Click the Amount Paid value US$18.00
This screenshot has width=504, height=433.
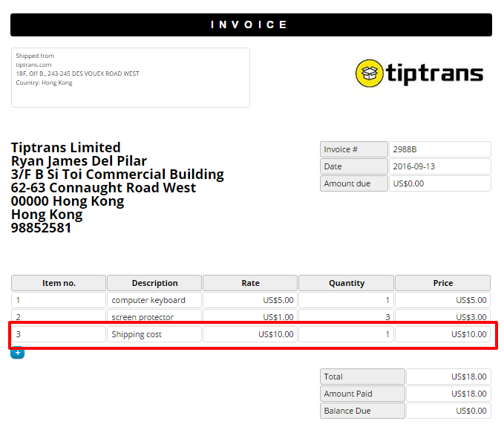pos(448,394)
